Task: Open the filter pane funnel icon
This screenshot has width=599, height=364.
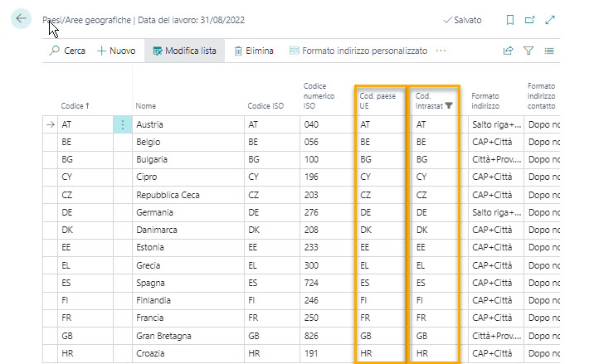Action: tap(528, 51)
